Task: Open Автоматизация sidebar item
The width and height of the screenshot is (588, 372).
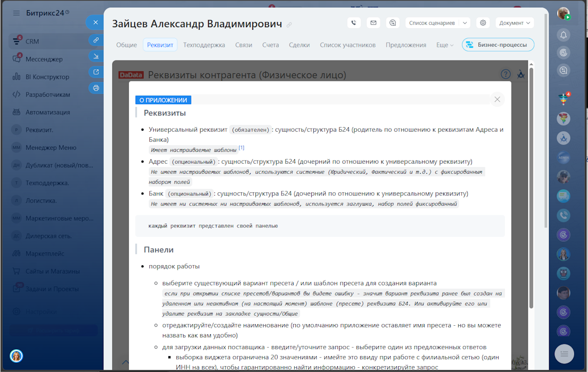Action: (x=47, y=112)
